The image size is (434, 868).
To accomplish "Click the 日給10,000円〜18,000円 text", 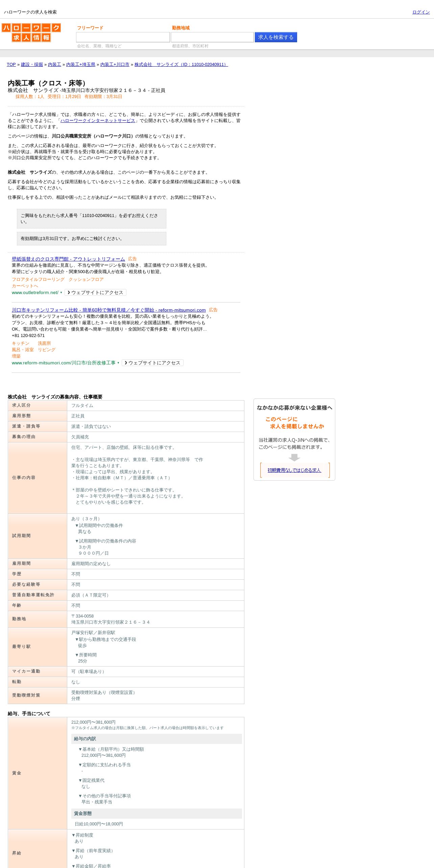I will tap(99, 824).
